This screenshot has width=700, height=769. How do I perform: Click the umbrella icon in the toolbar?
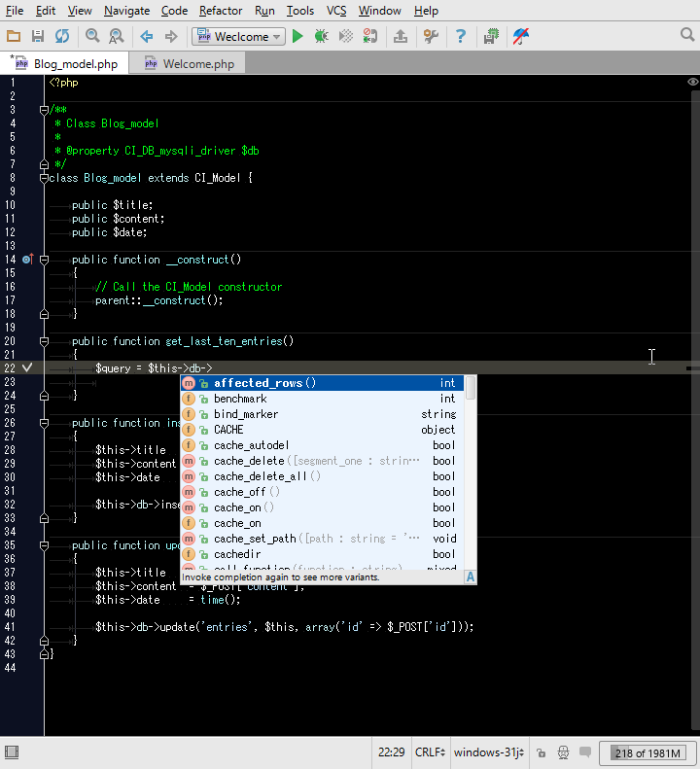click(x=521, y=36)
